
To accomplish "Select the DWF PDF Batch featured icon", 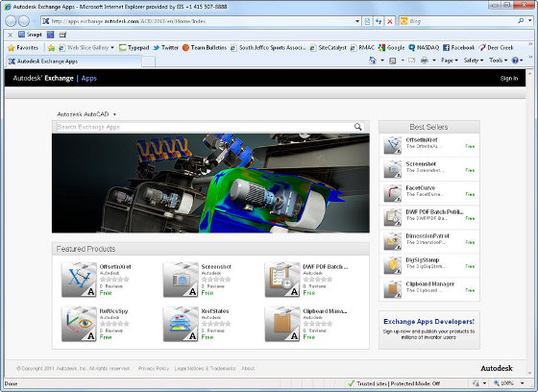I will 282,280.
